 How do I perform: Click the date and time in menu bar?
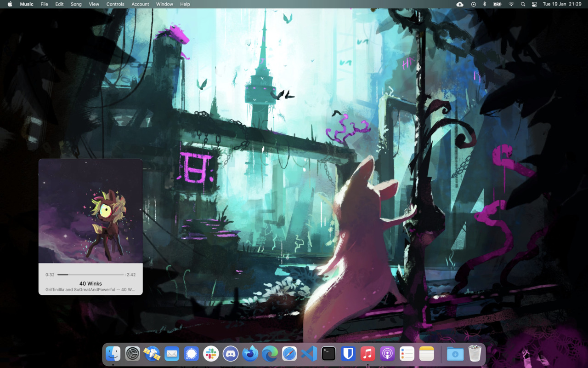[562, 4]
